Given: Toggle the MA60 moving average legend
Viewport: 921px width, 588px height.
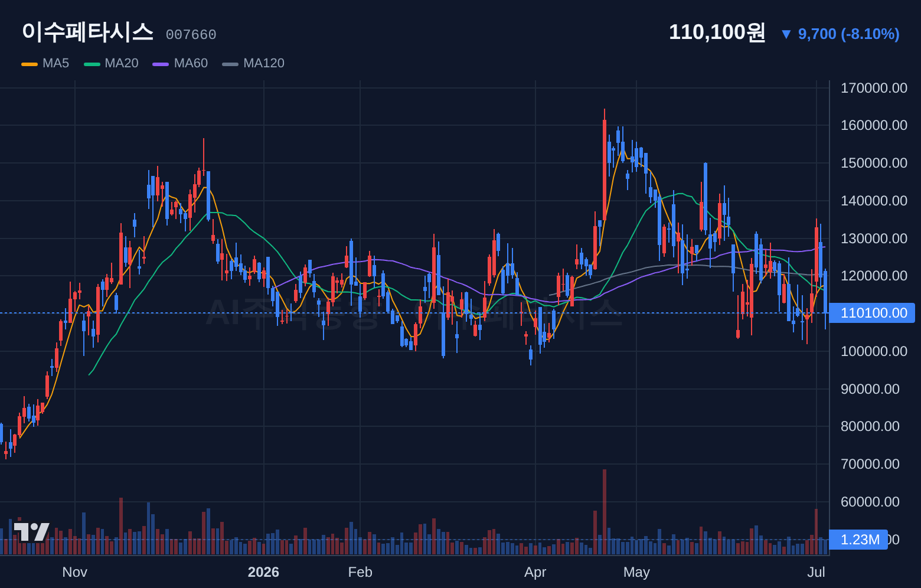Looking at the screenshot, I should click(x=180, y=63).
